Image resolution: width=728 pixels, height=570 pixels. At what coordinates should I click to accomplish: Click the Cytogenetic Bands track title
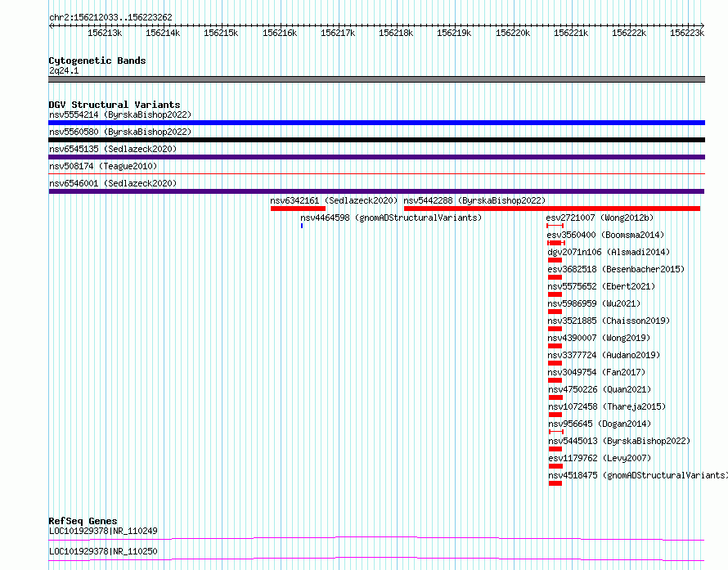click(97, 61)
